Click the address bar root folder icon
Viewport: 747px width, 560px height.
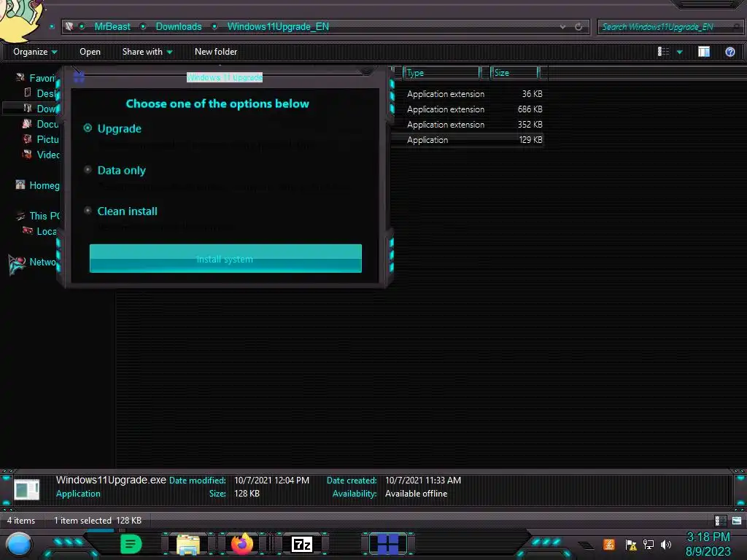pyautogui.click(x=69, y=27)
